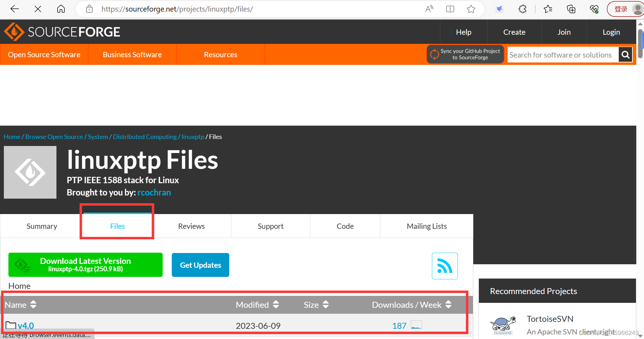The width and height of the screenshot is (644, 339).
Task: Open the Create menu item
Action: coord(514,32)
